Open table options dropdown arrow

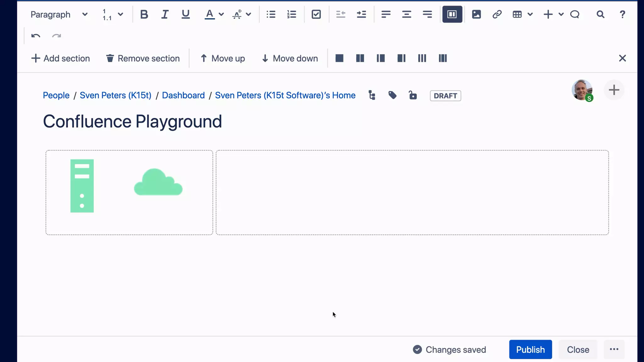pos(530,14)
